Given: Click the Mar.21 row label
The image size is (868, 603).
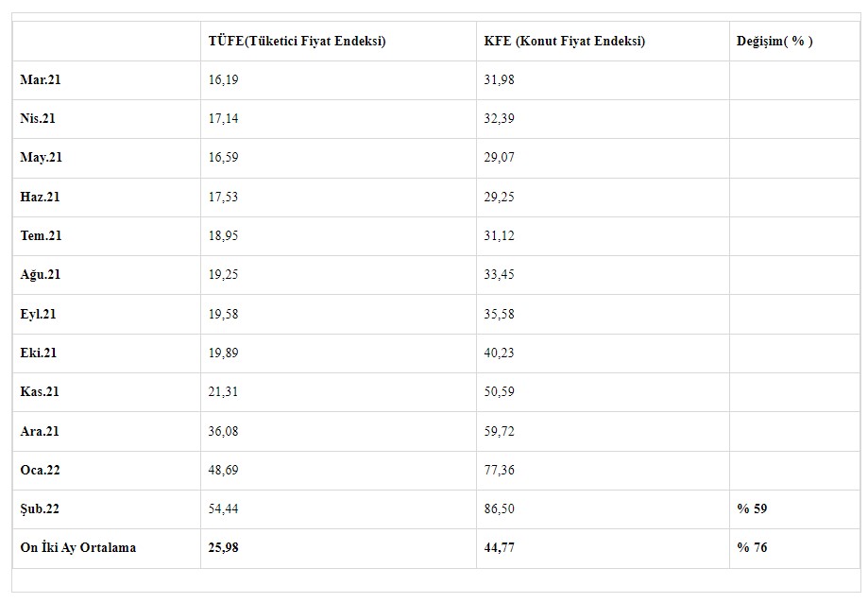Looking at the screenshot, I should (41, 80).
